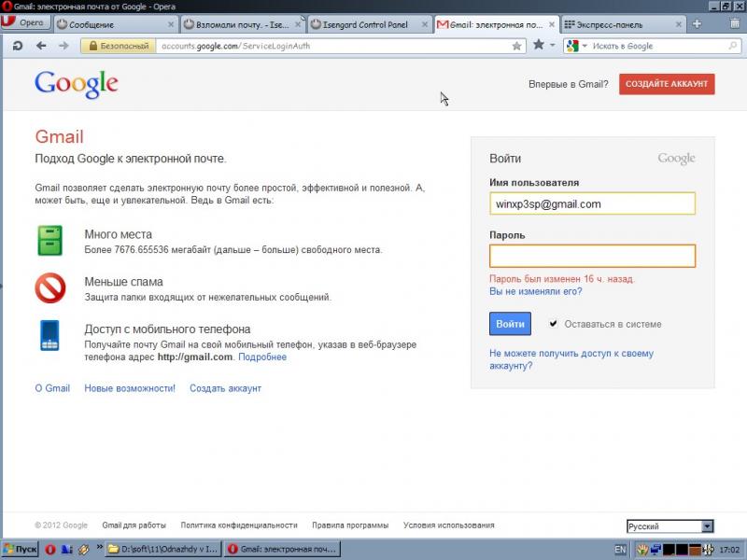Open the Opera main menu button

pyautogui.click(x=24, y=23)
